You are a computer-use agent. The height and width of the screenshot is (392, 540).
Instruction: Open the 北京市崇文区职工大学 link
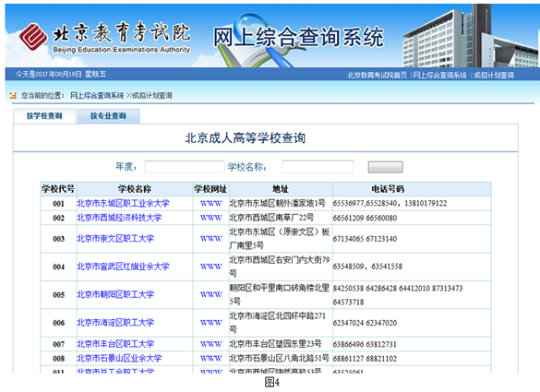[115, 239]
